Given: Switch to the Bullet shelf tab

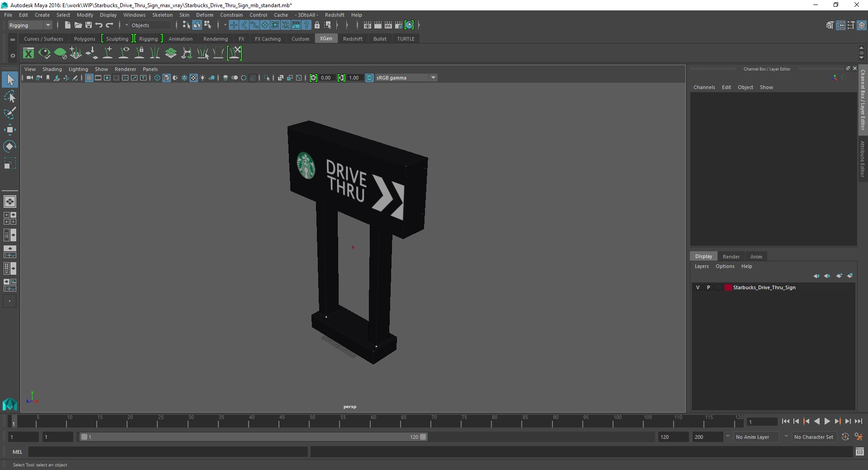Looking at the screenshot, I should pyautogui.click(x=380, y=39).
